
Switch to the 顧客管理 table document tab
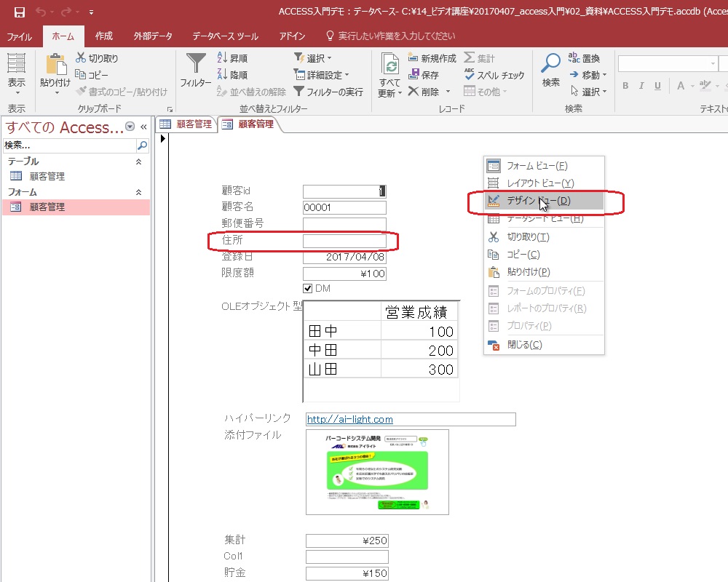tap(186, 124)
